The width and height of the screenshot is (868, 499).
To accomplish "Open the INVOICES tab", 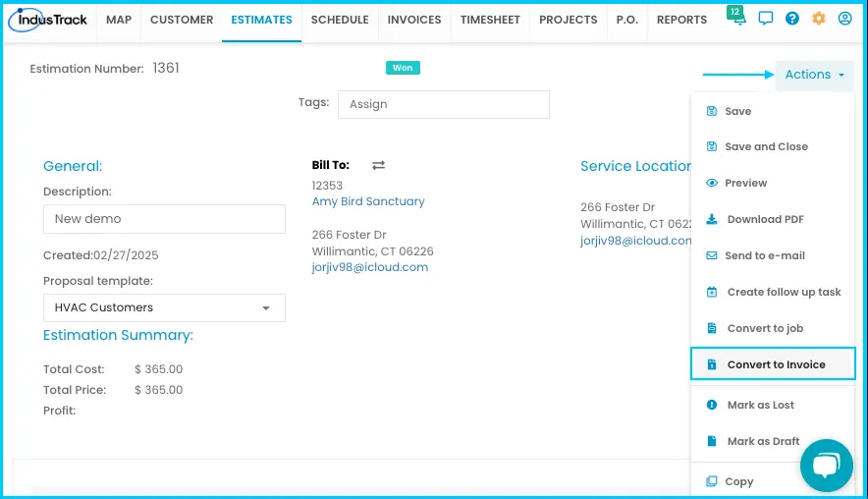I will point(414,20).
